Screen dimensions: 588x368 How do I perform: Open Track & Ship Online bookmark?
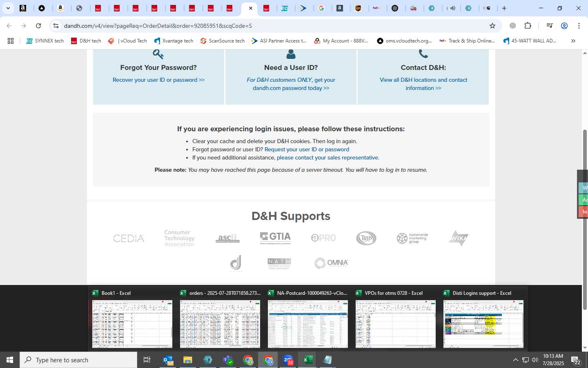click(467, 41)
